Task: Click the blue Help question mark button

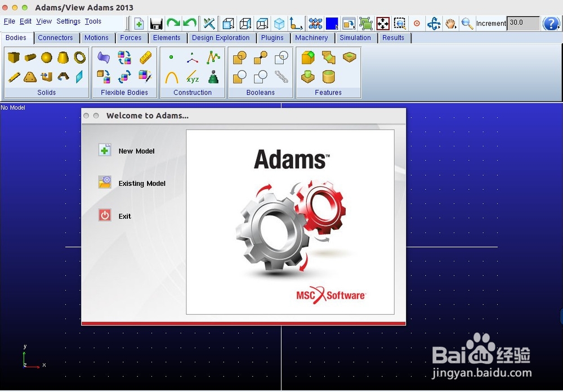Action: [x=551, y=23]
